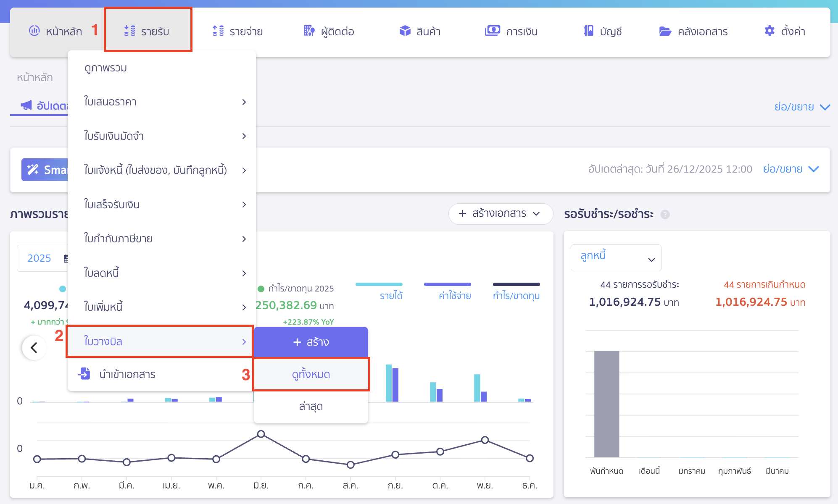This screenshot has height=504, width=838.
Task: Open the บัญชี accounting book icon
Action: click(x=588, y=31)
